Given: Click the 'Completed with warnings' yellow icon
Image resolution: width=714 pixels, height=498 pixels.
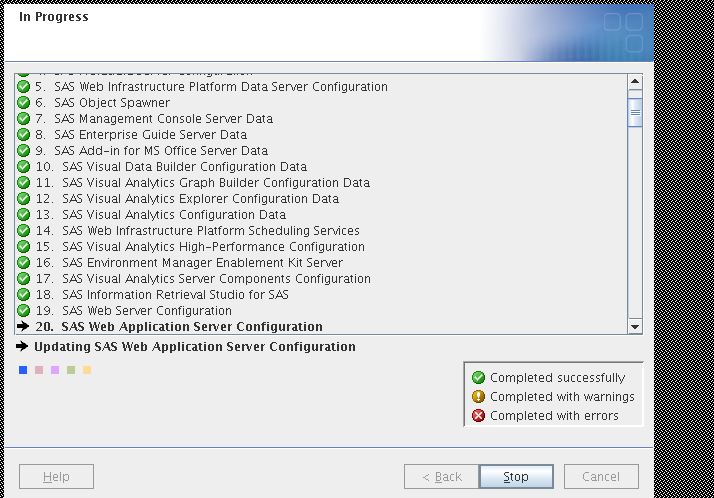Looking at the screenshot, I should [478, 397].
